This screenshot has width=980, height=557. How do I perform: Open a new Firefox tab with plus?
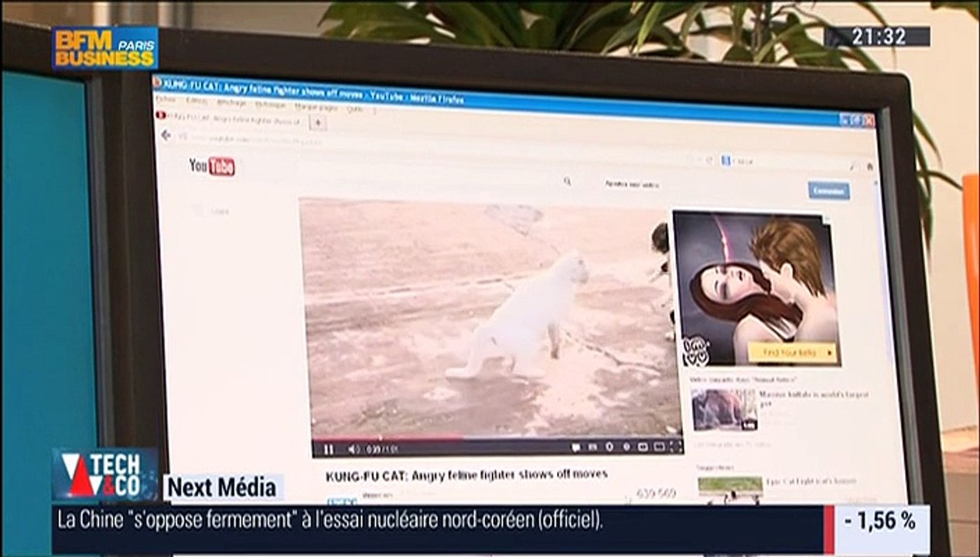(318, 122)
